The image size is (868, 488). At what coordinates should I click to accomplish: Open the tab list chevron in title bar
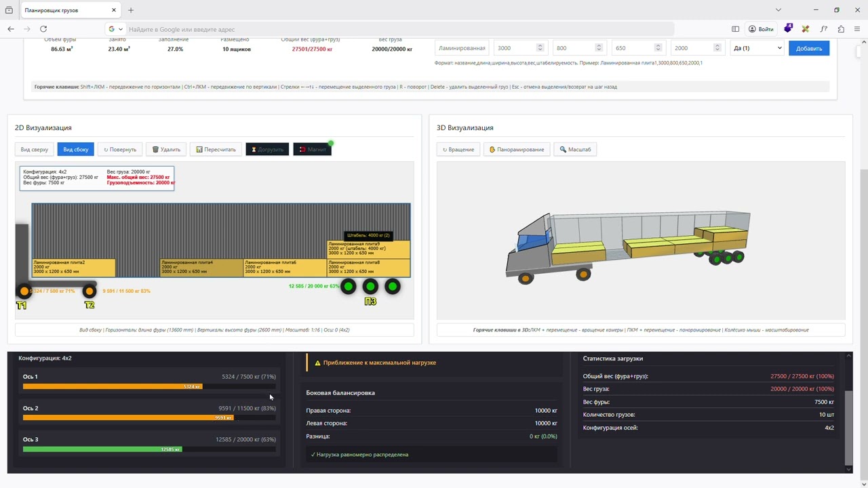pos(778,10)
